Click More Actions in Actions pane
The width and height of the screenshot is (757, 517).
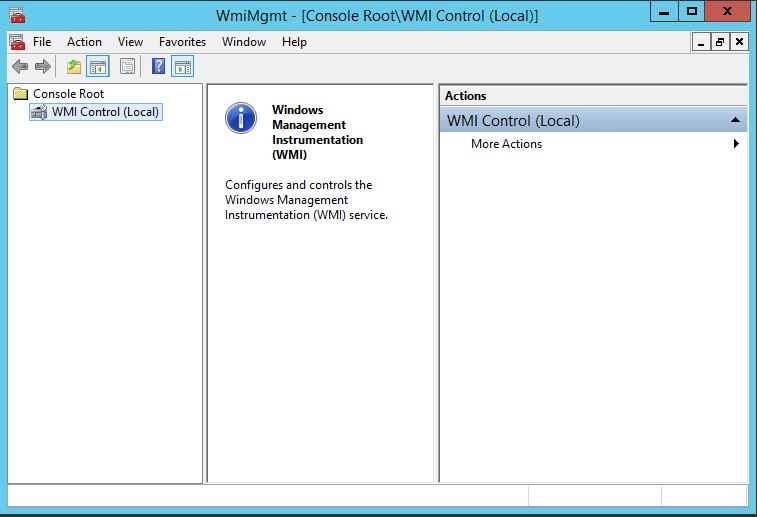click(506, 144)
